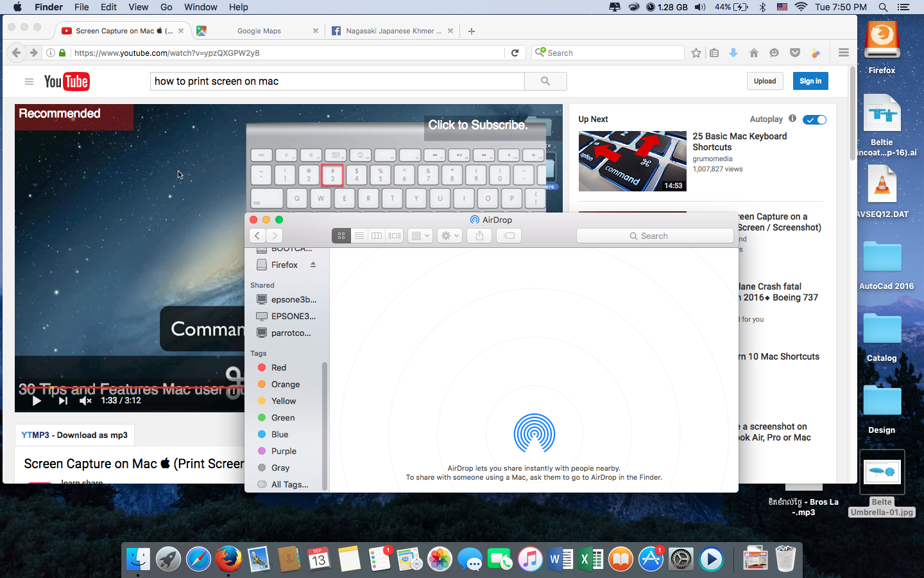Open the Firefox hamburger menu

pos(844,53)
